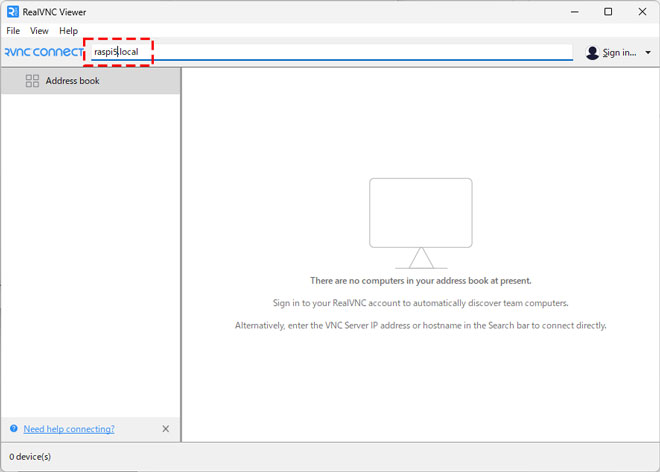The image size is (660, 472).
Task: Click the blue question mark help icon
Action: (14, 429)
